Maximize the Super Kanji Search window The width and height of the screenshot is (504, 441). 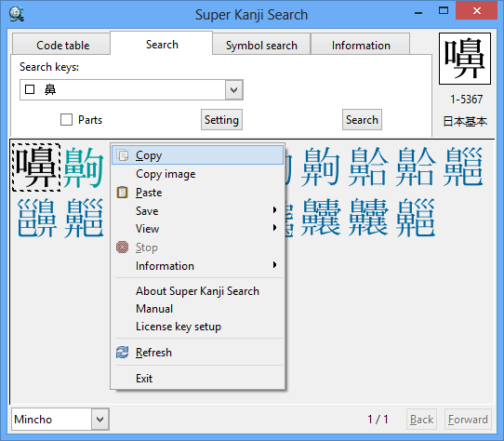pyautogui.click(x=444, y=11)
